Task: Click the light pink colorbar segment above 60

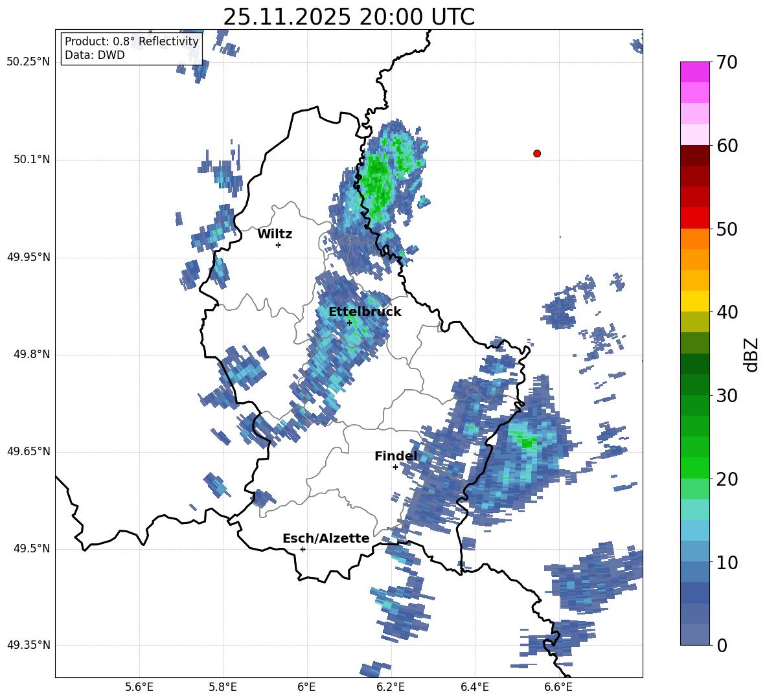Action: (694, 135)
